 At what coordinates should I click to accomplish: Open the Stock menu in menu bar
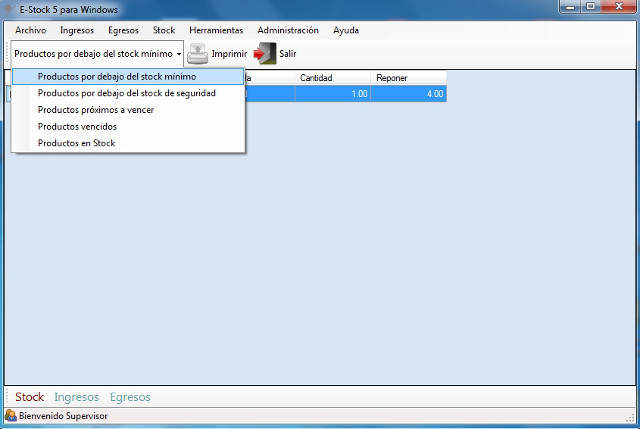(164, 30)
